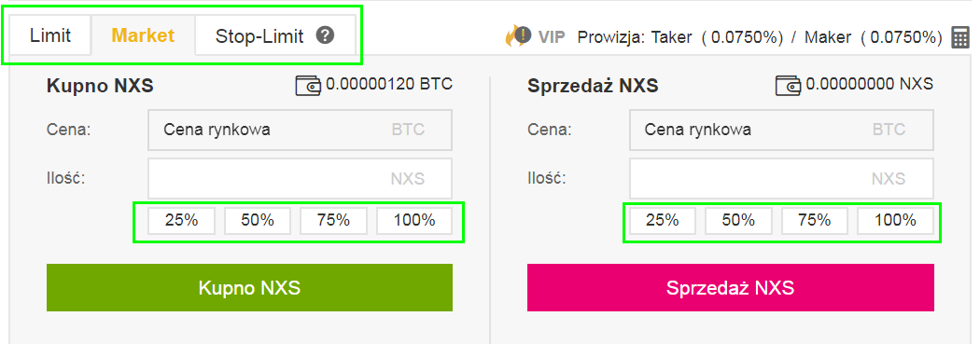This screenshot has width=980, height=344.
Task: Click the VIP flame warning icon
Action: [518, 37]
